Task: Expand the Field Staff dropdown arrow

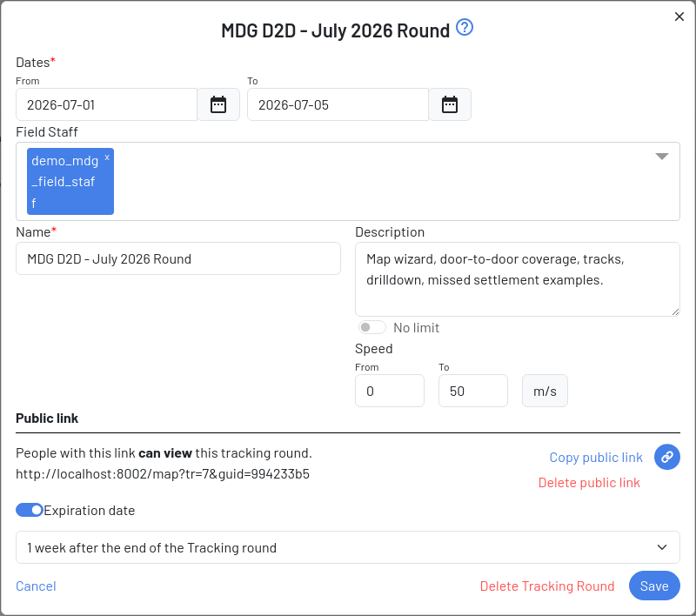Action: point(662,157)
